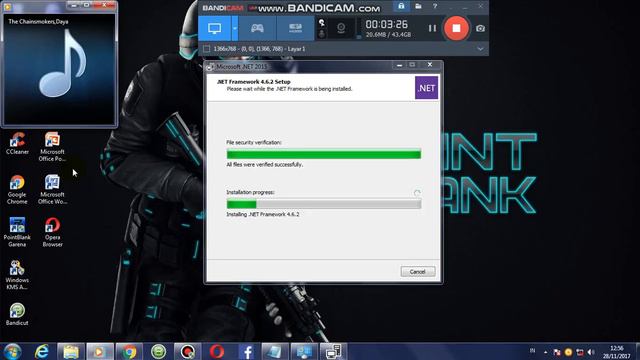Click the 00:03:26 recording timer
Viewport: 640px width, 360px height.
click(x=386, y=24)
